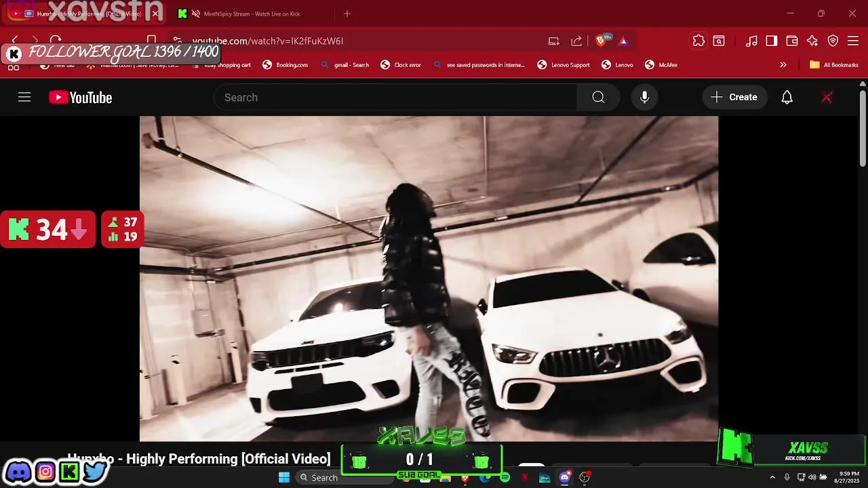Bookmark this page with the bookmark icon
The height and width of the screenshot is (488, 868).
click(152, 41)
